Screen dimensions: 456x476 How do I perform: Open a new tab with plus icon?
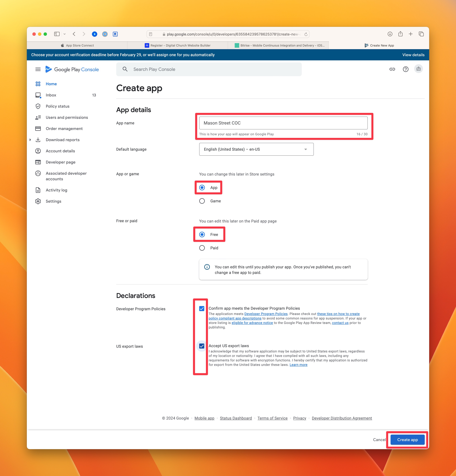coord(411,34)
